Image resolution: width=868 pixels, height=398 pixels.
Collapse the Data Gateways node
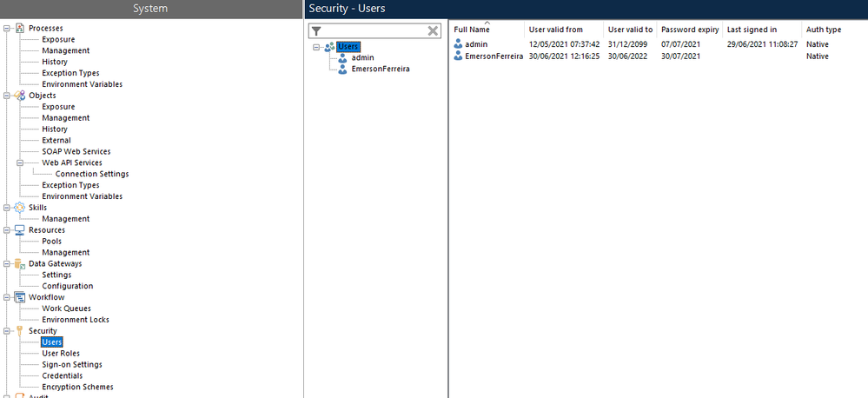click(x=7, y=263)
